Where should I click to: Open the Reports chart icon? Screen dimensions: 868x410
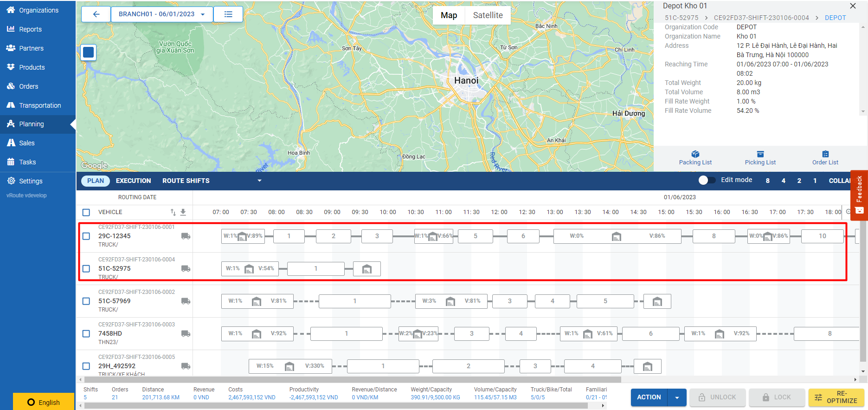(x=11, y=29)
